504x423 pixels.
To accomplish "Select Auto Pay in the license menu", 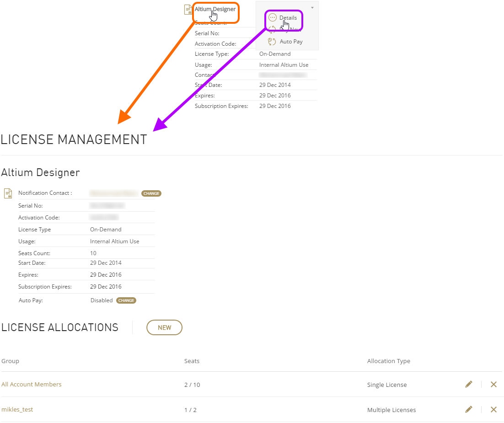I will click(291, 42).
